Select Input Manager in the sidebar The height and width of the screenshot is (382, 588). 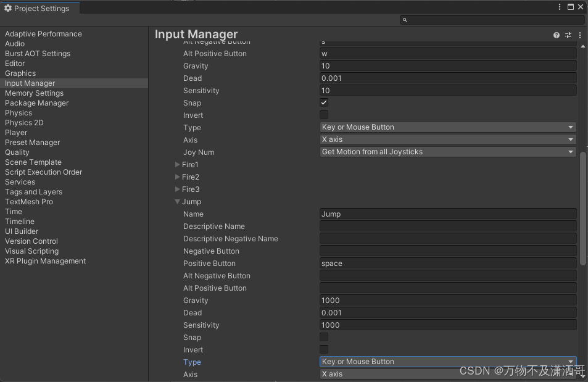[74, 83]
